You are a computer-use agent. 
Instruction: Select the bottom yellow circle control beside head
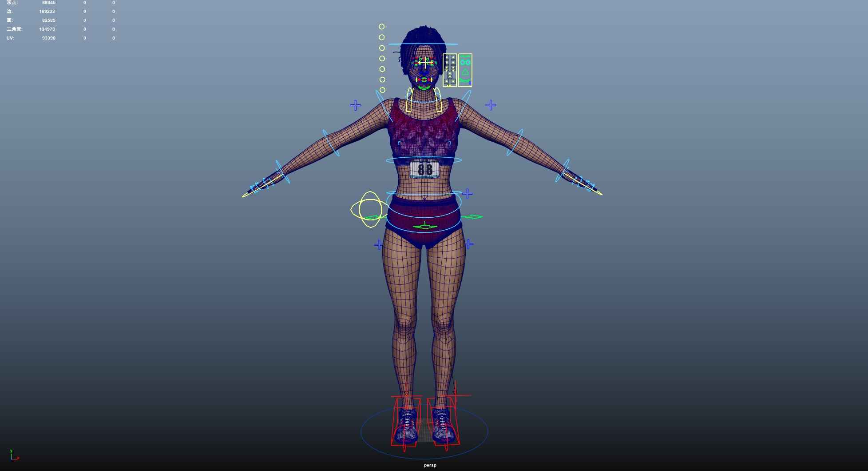[382, 90]
